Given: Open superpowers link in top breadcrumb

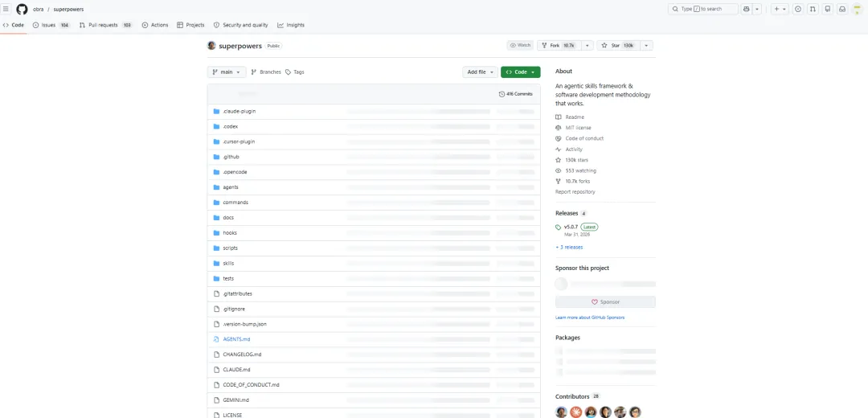Looking at the screenshot, I should [x=68, y=10].
